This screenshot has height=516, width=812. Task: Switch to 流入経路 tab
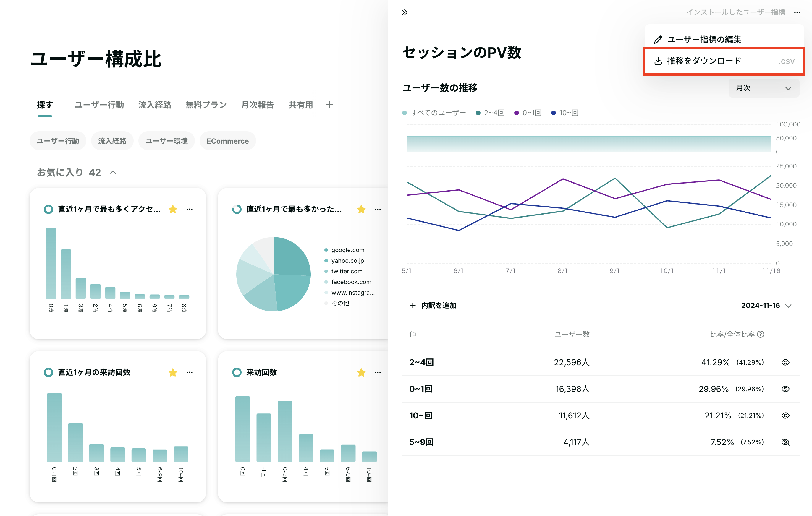[x=155, y=105]
